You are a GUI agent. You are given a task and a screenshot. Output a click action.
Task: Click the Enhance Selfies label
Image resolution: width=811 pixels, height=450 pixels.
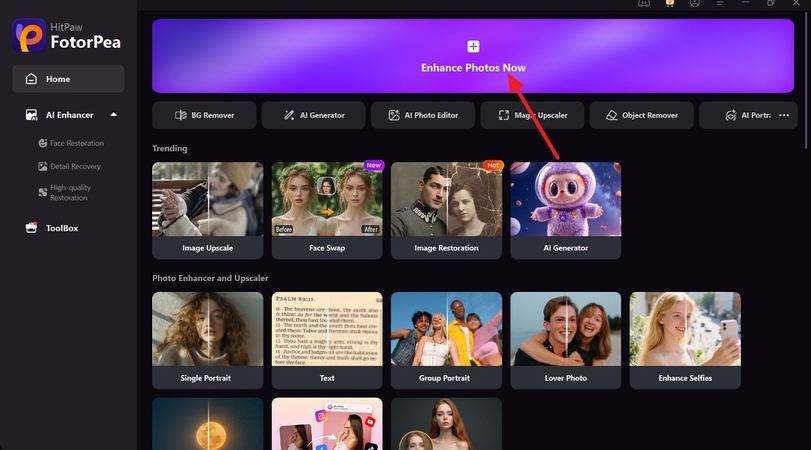[685, 378]
